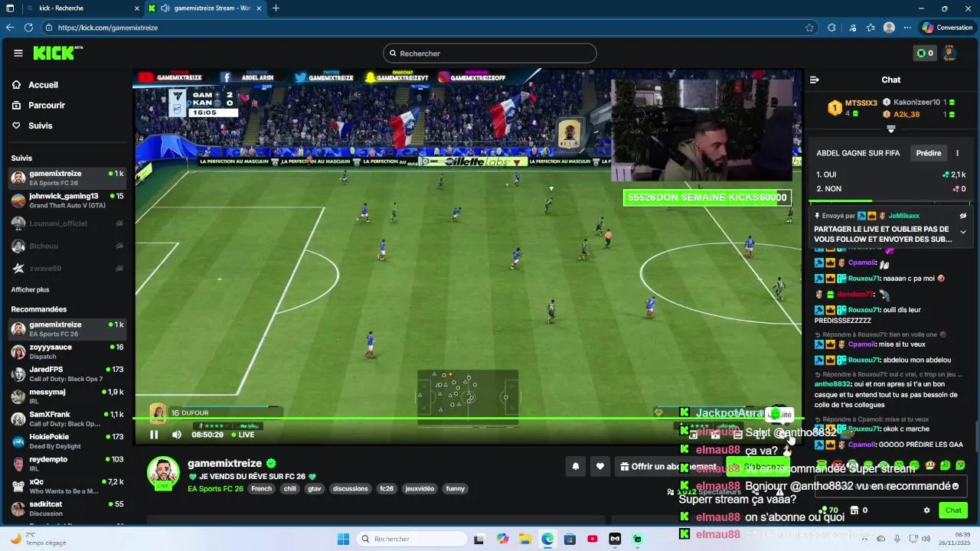Expand followed list with Afficher plus
This screenshot has width=980, height=551.
[30, 290]
